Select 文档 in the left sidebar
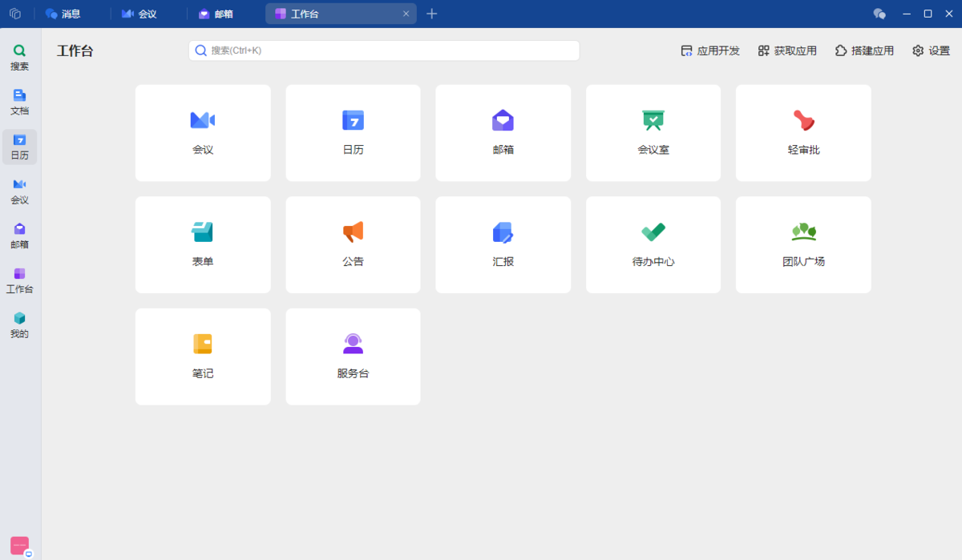The height and width of the screenshot is (560, 962). [x=19, y=102]
